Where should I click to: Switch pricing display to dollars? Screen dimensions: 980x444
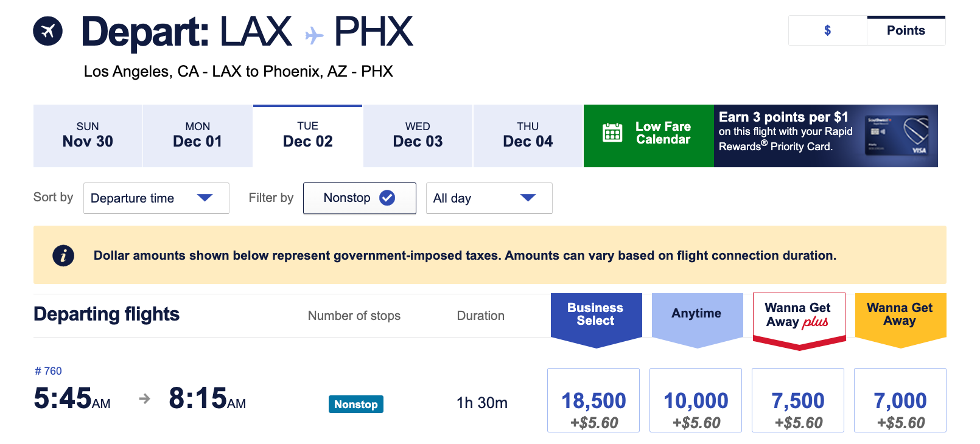coord(827,29)
